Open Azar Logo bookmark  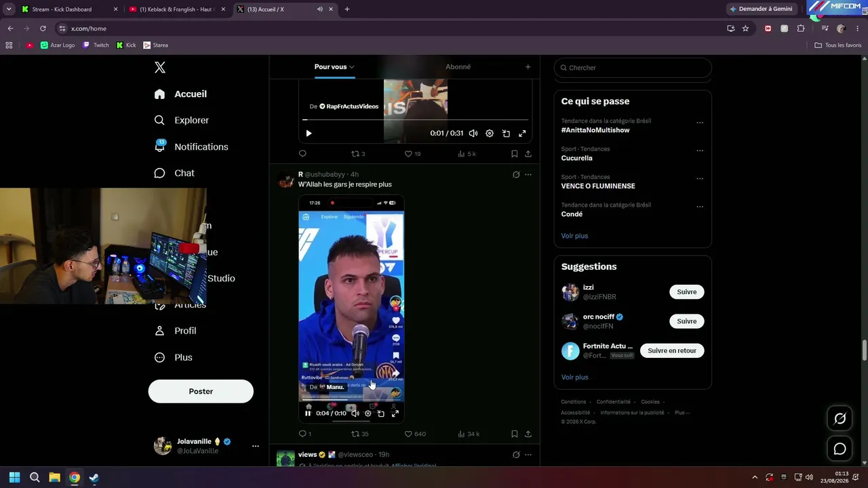[58, 45]
